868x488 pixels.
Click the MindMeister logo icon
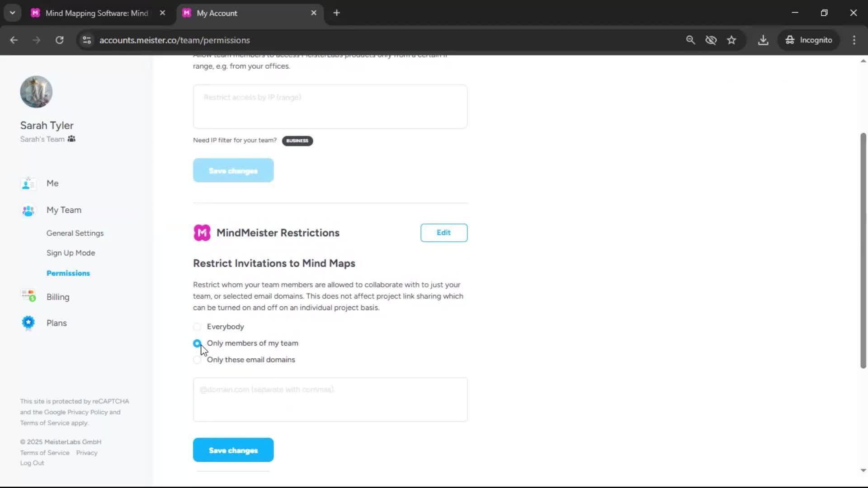[x=202, y=233]
